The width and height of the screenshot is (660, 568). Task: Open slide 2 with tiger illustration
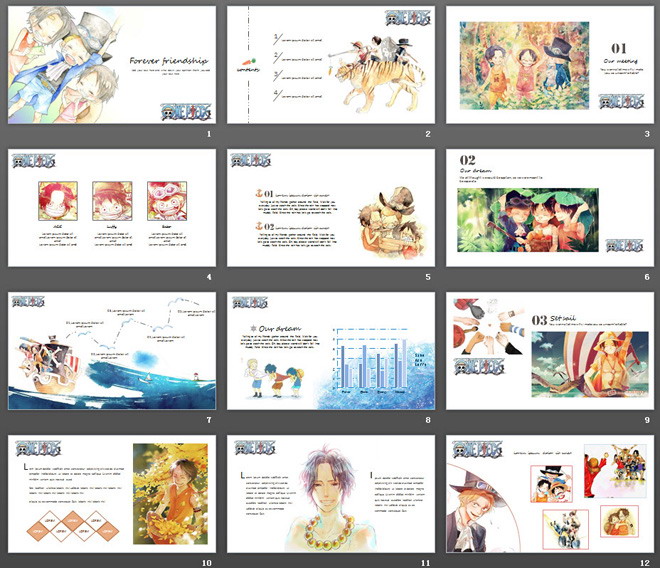click(331, 64)
